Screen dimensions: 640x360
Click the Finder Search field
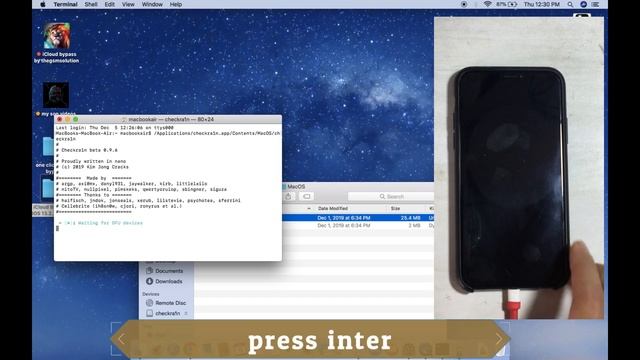click(x=391, y=196)
